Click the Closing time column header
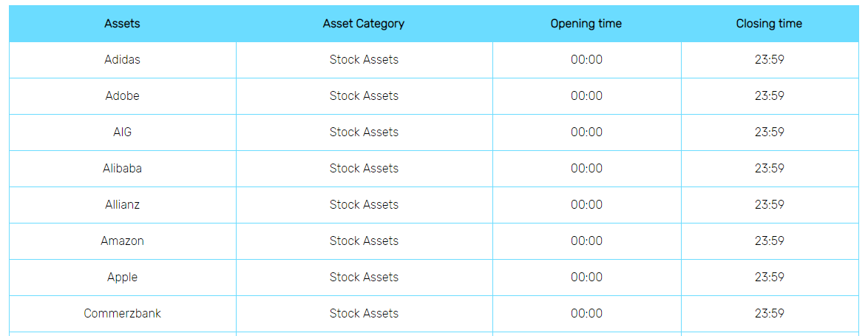868x336 pixels. coord(769,24)
